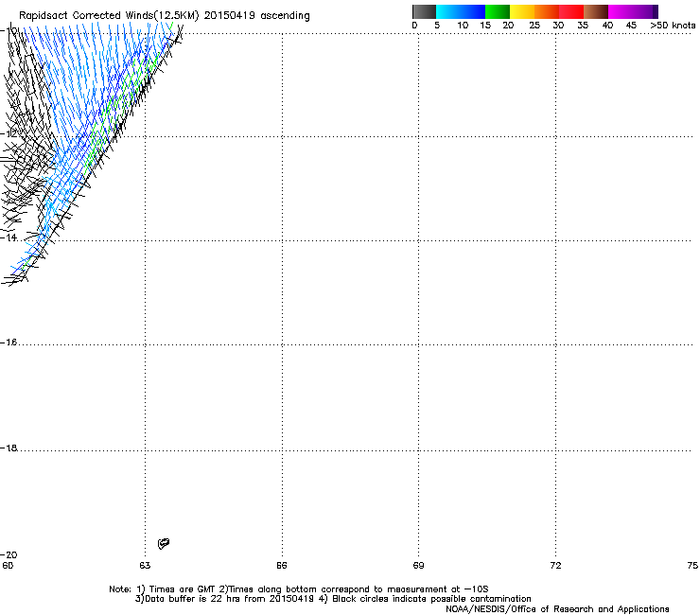Click the '-12' latitude axis label
The image size is (700, 615).
[x=9, y=133]
